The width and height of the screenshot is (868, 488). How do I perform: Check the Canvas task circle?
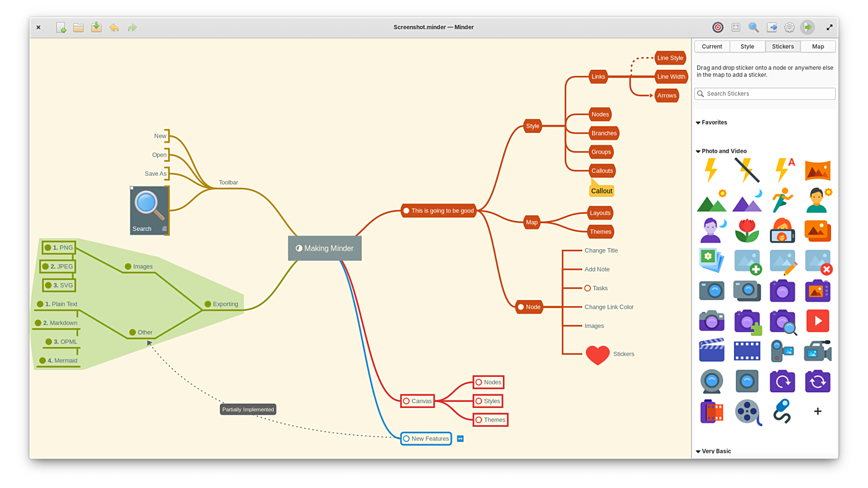coord(406,401)
